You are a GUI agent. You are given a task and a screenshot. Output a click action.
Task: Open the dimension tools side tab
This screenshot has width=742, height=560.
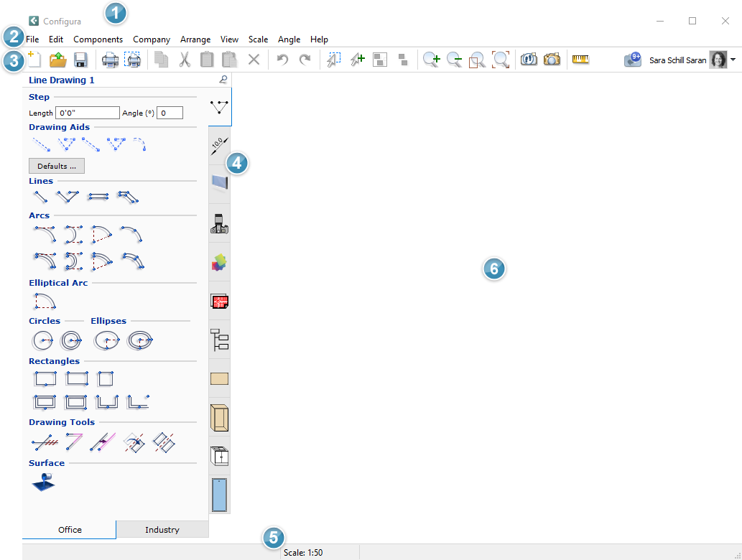coord(219,146)
